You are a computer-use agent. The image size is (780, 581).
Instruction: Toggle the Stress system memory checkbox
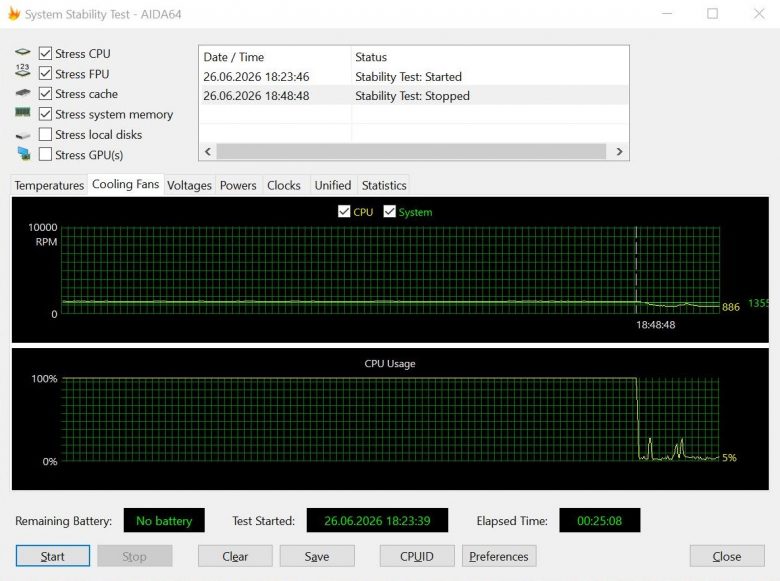click(45, 114)
